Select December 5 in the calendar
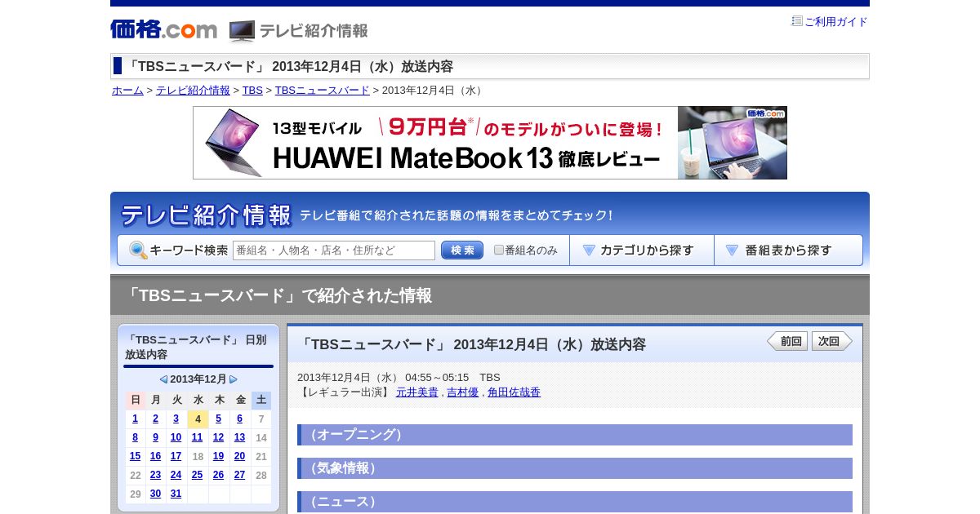This screenshot has width=980, height=514. pos(218,419)
